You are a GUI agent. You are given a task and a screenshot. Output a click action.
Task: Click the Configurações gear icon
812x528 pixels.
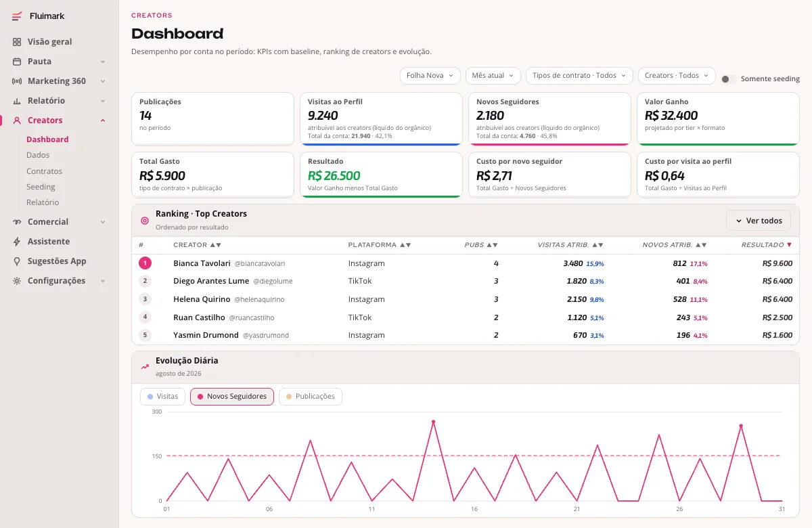[x=17, y=281]
